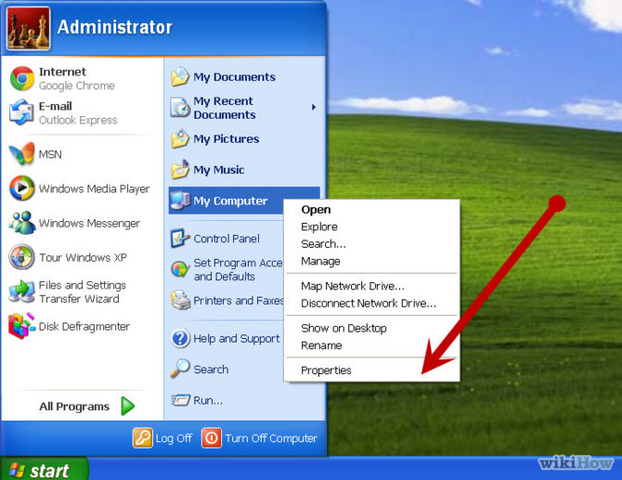Launch Disk Defragmenter icon
The width and height of the screenshot is (622, 480).
pos(22,326)
